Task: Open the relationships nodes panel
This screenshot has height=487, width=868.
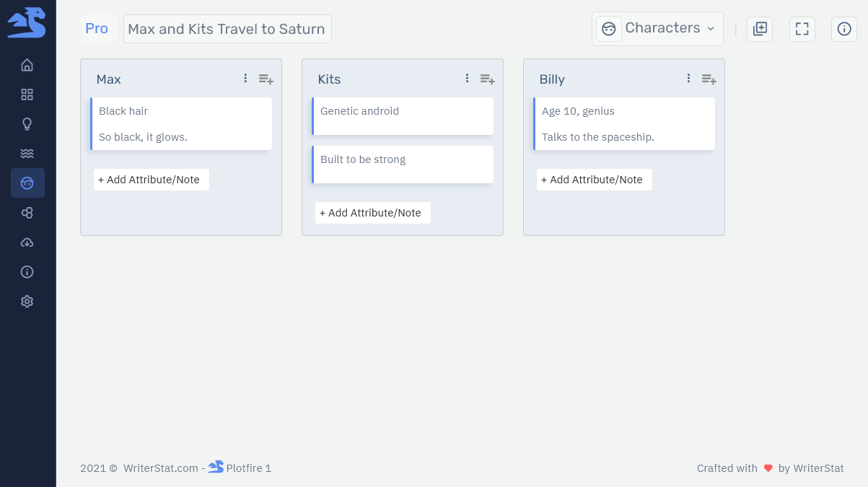Action: (27, 213)
